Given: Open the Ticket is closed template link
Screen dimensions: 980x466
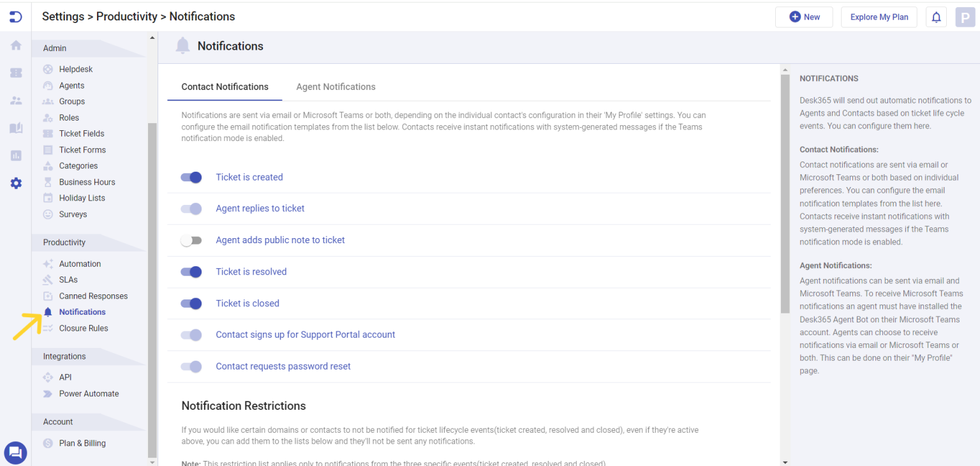Looking at the screenshot, I should pos(248,303).
